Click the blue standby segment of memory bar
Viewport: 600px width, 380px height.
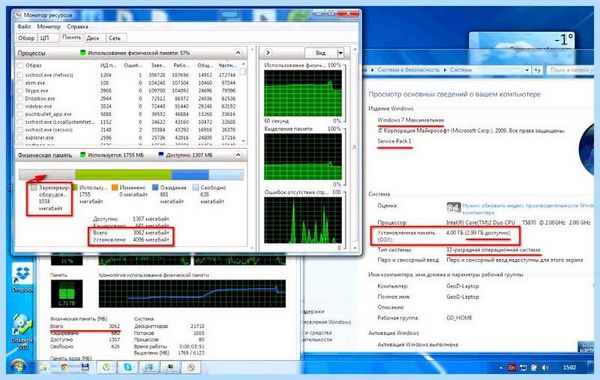[190, 175]
